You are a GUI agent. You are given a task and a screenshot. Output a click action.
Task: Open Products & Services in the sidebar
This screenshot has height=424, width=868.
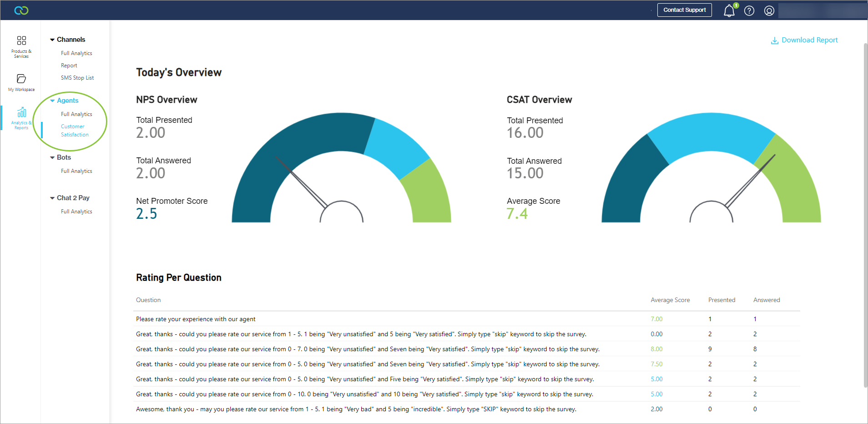point(21,46)
